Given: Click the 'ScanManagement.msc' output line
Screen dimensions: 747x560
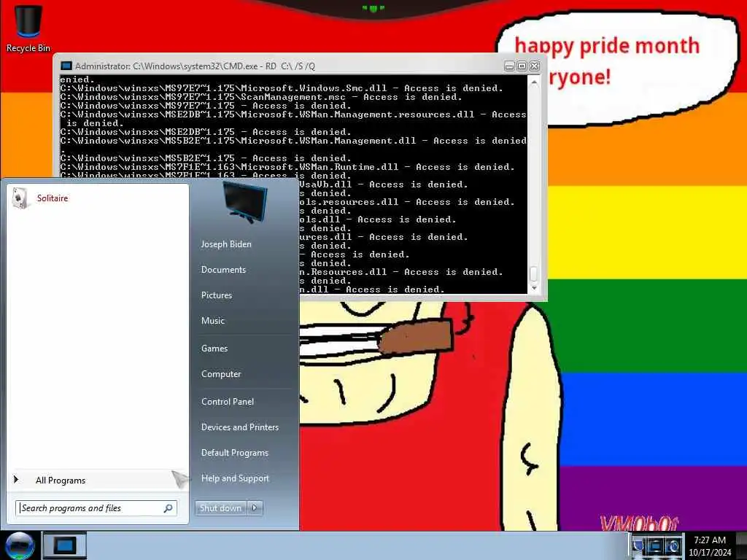Looking at the screenshot, I should click(261, 97).
